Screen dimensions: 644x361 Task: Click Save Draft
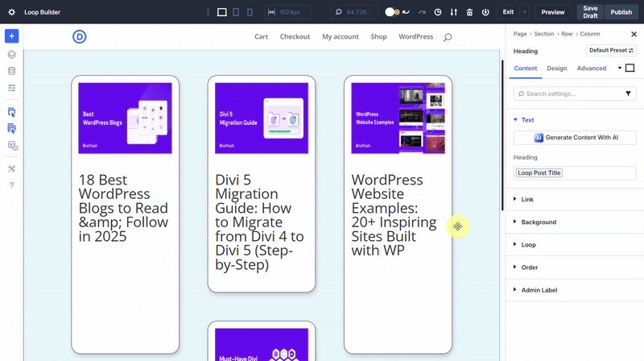coord(590,12)
